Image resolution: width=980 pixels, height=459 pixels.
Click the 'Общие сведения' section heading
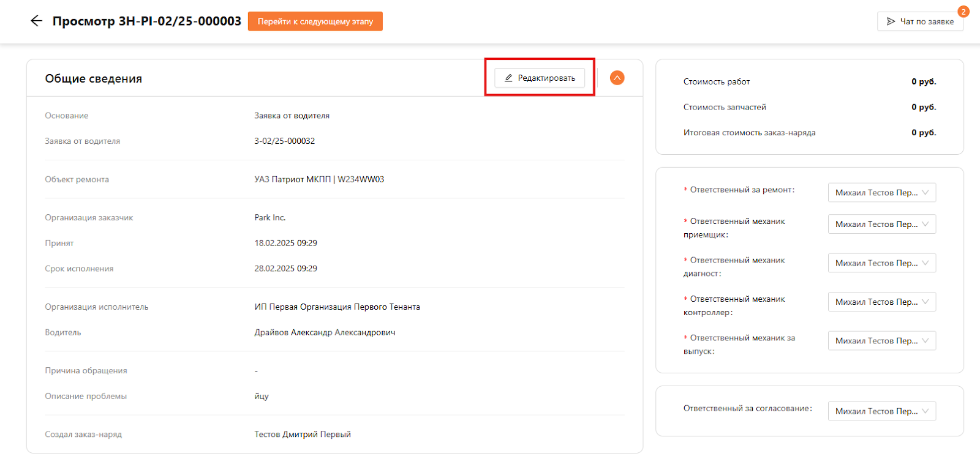[x=94, y=78]
